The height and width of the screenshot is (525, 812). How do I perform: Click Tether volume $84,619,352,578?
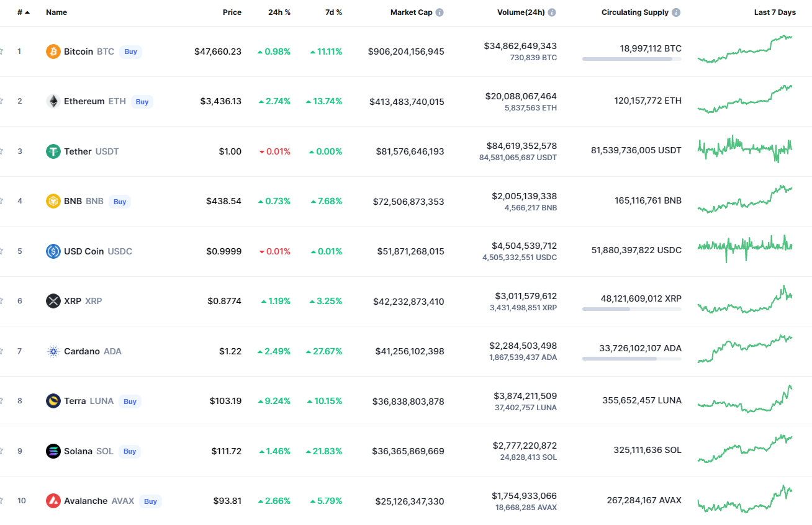click(x=521, y=146)
